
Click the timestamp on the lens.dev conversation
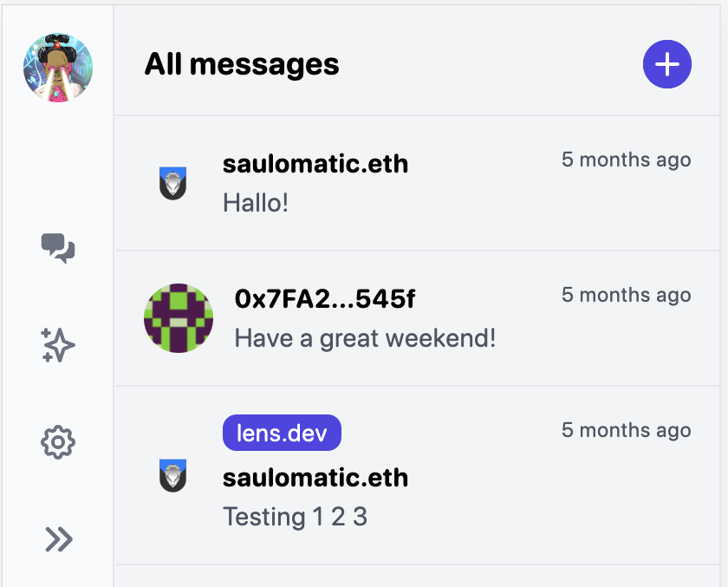pos(626,430)
